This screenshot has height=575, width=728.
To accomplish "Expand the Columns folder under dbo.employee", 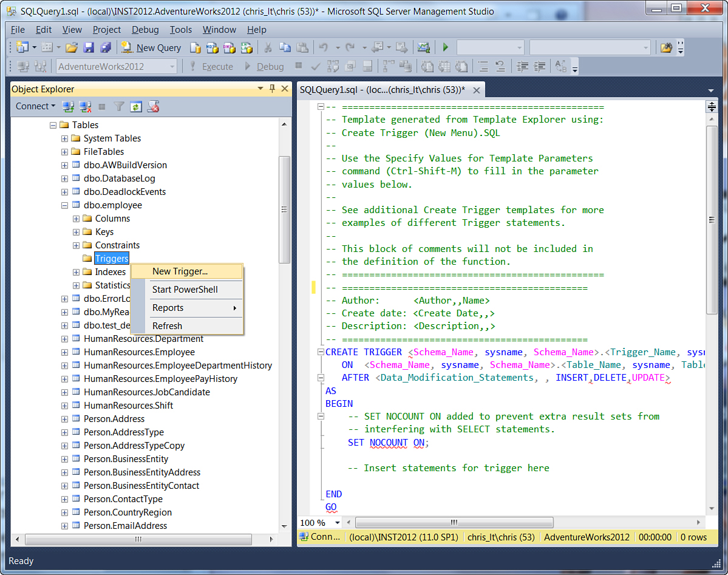I will (76, 219).
